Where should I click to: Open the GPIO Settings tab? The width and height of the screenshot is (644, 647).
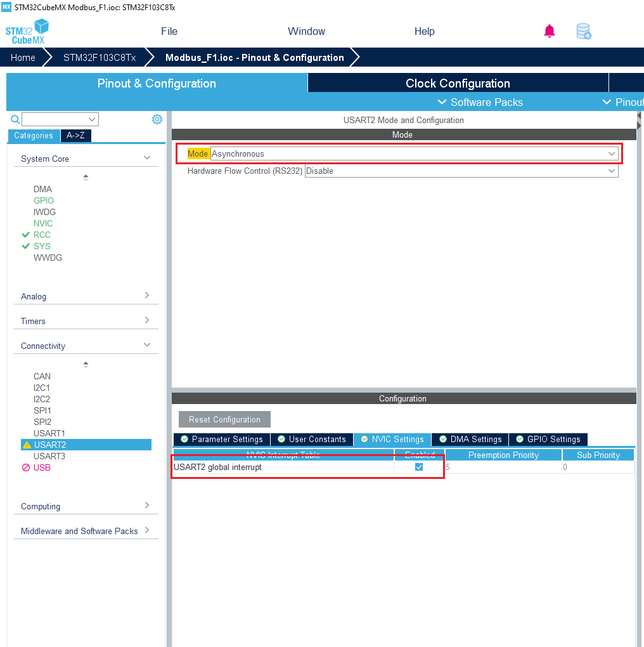548,439
